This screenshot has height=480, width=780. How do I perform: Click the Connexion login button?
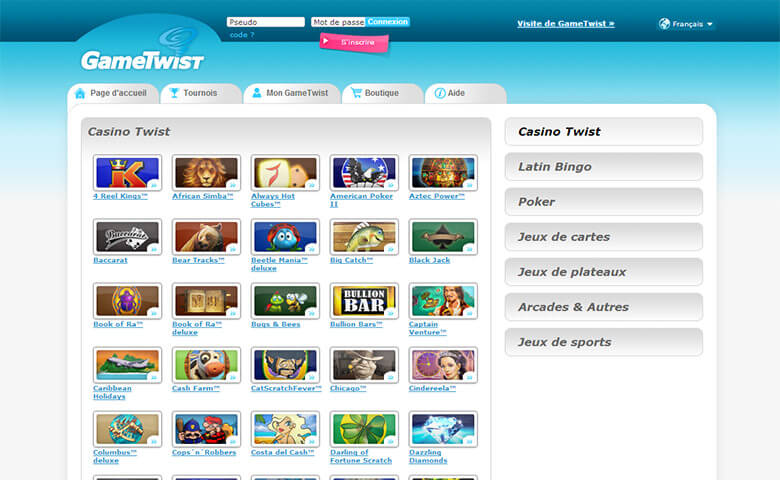(x=388, y=21)
